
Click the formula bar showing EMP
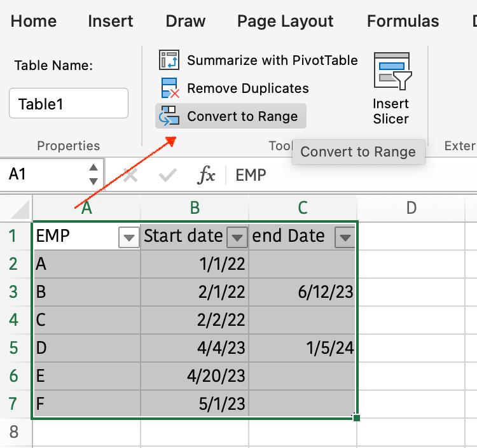(x=353, y=175)
